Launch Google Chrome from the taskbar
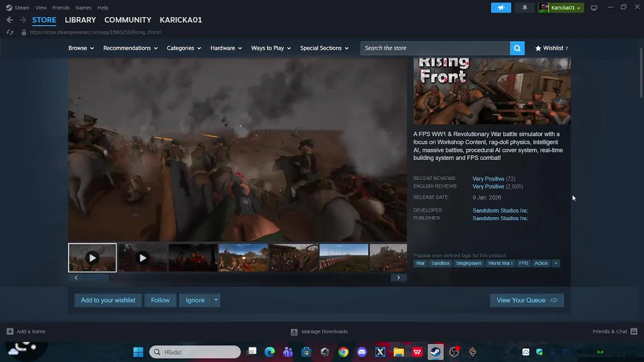The image size is (644, 362). pyautogui.click(x=343, y=352)
